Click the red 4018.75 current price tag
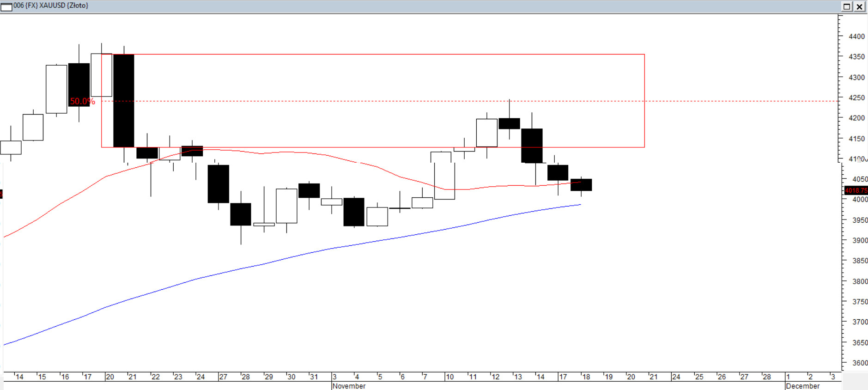 (x=856, y=190)
